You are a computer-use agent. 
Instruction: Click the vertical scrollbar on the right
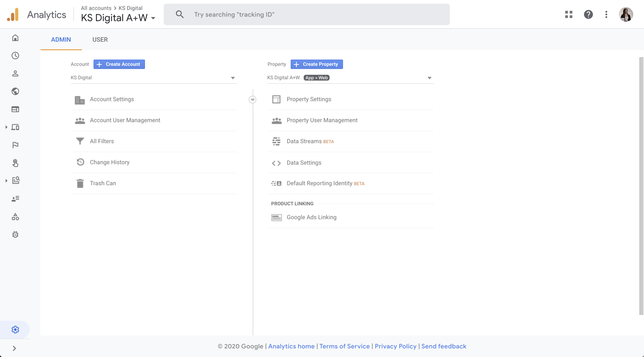coord(641,186)
